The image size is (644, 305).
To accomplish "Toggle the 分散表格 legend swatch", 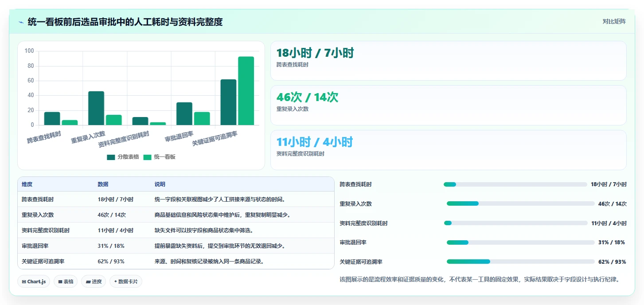I will pyautogui.click(x=111, y=157).
